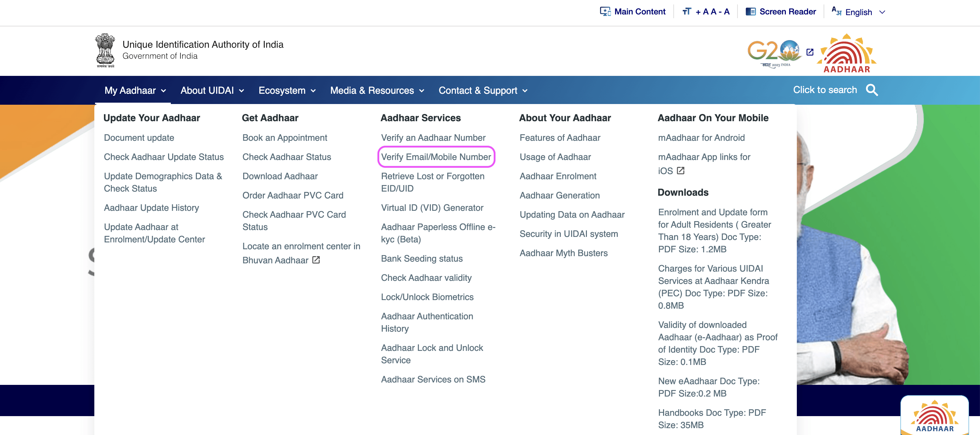Open Update Aadhaar at Enrolment/Update Center
The height and width of the screenshot is (435, 980).
pos(154,233)
